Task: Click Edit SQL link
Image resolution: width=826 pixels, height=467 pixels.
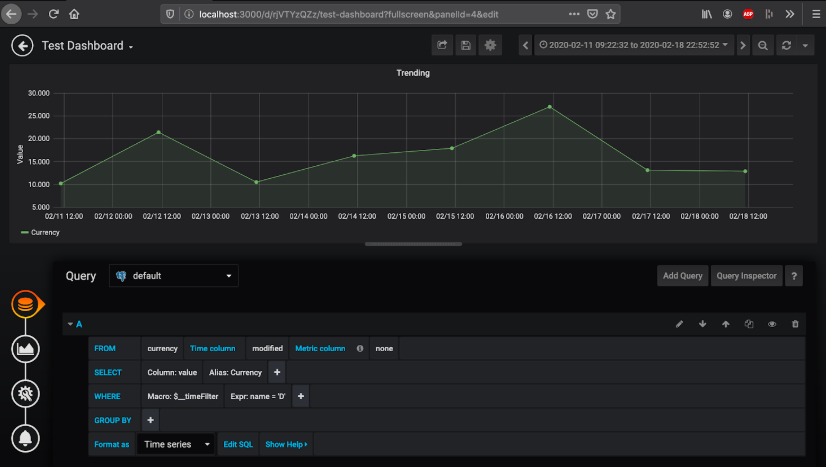Action: pyautogui.click(x=238, y=444)
